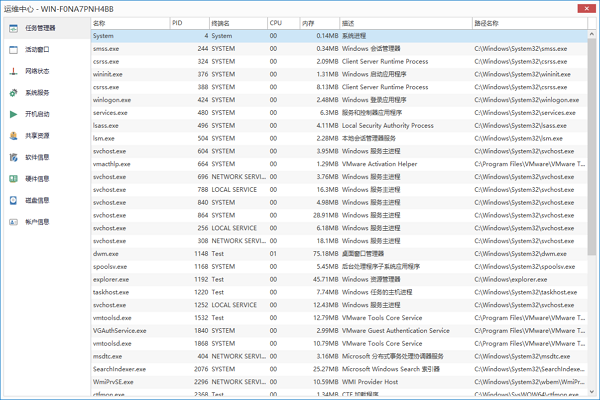This screenshot has width=600, height=400.
Task: Sort by the CPU column header
Action: (284, 23)
